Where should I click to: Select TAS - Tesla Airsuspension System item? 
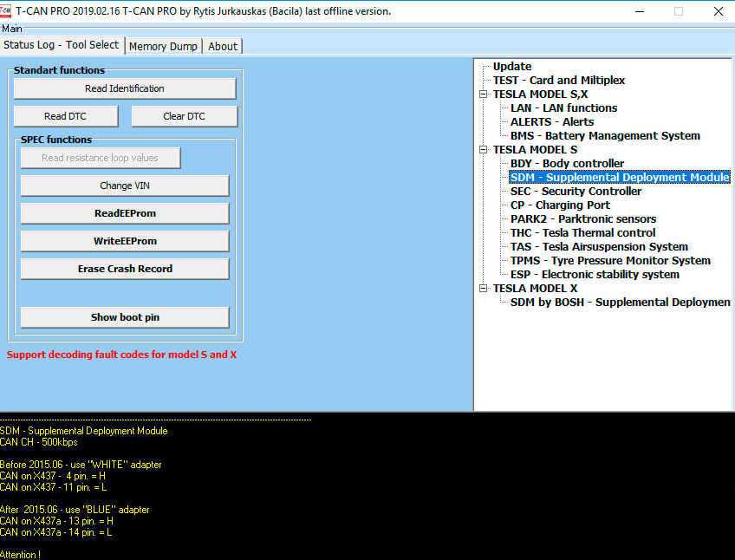599,247
